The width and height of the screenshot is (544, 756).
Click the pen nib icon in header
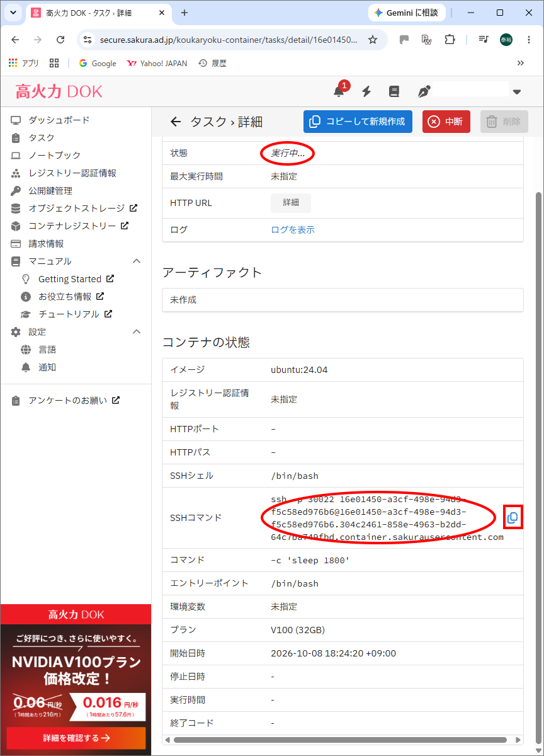click(x=424, y=91)
